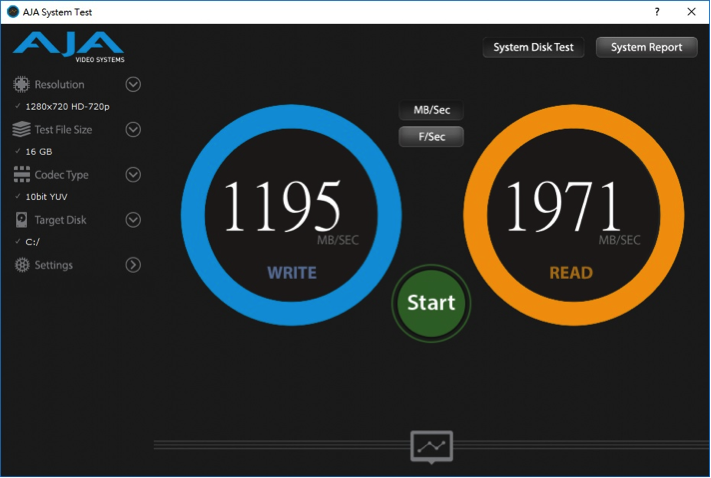Switch units to F/Sec
Screen dimensions: 711x478
tap(431, 137)
